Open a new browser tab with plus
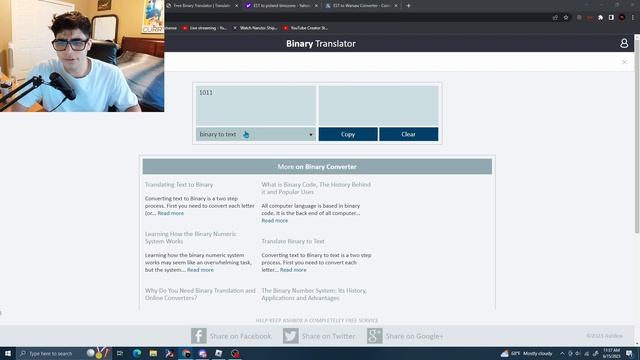Screen dimensions: 640x360 (x=409, y=6)
